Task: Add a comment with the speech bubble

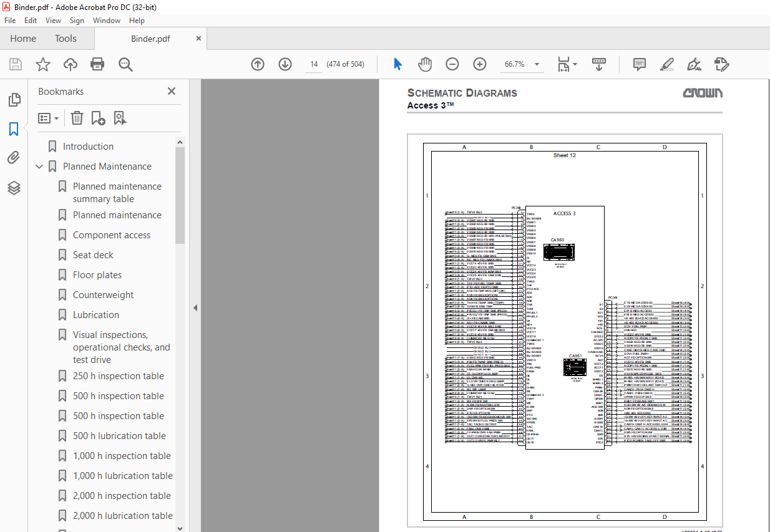Action: (x=640, y=64)
